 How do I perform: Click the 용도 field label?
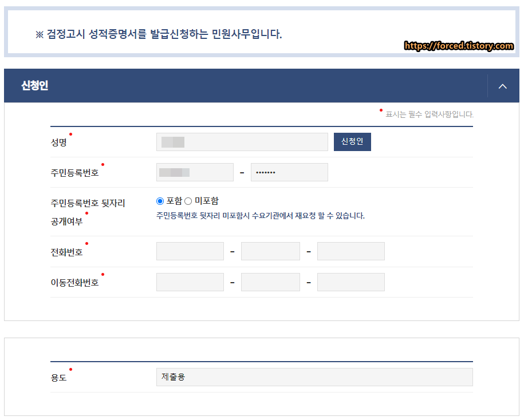(59, 378)
